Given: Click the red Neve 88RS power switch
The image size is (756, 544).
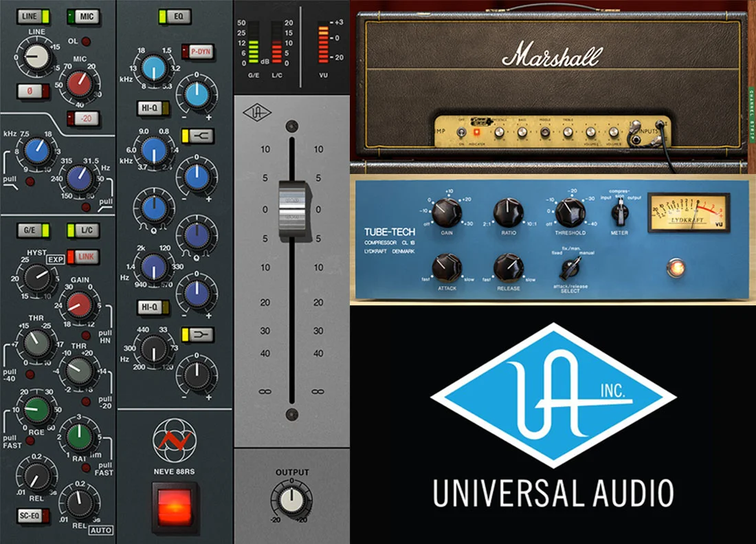Looking at the screenshot, I should point(175,508).
